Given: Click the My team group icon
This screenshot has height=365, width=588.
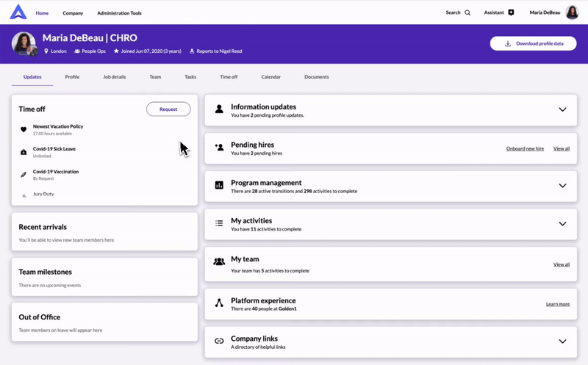Looking at the screenshot, I should [219, 261].
